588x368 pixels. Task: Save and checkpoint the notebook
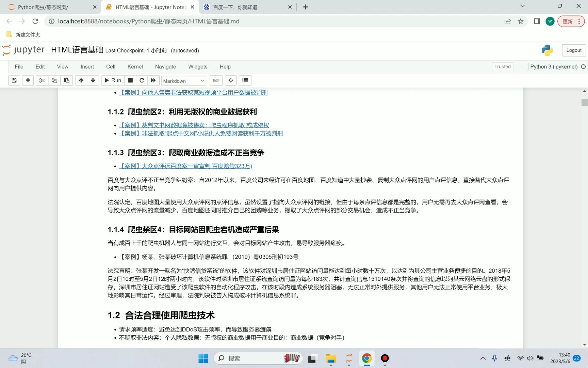coord(14,80)
